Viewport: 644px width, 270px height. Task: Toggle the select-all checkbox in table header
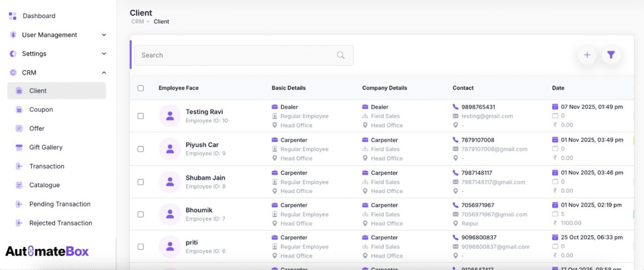141,88
